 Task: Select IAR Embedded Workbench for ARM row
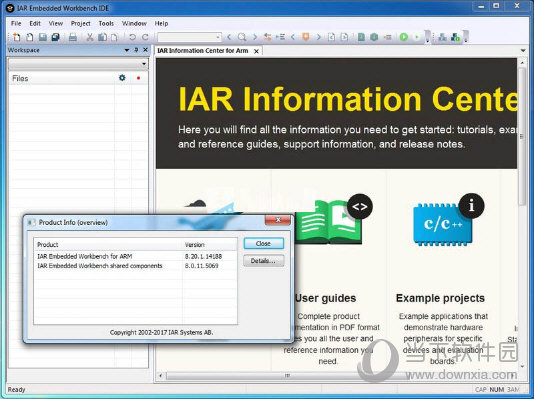click(135, 256)
